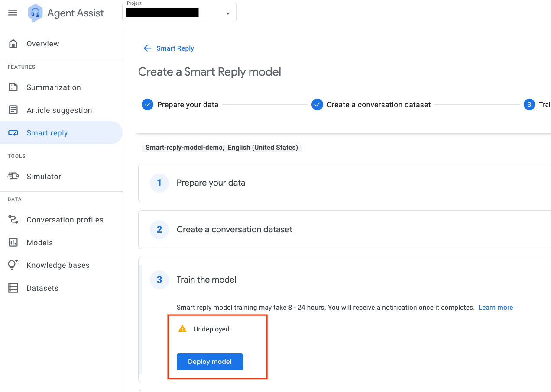Open Models from the sidebar
Viewport: 551px width, 392px height.
coord(39,243)
